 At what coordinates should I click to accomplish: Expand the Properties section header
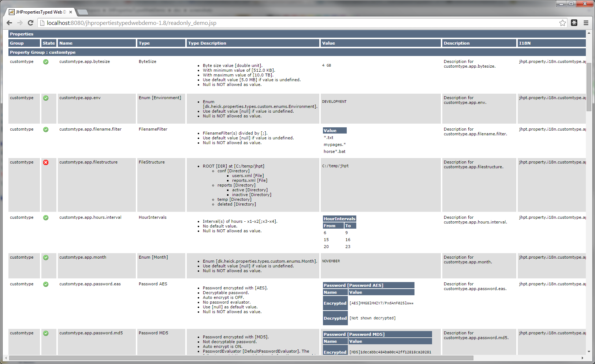click(21, 34)
